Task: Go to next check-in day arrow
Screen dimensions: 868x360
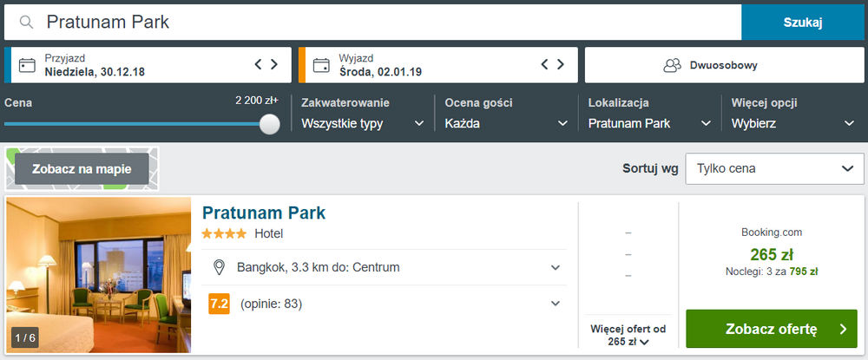Action: click(x=274, y=65)
